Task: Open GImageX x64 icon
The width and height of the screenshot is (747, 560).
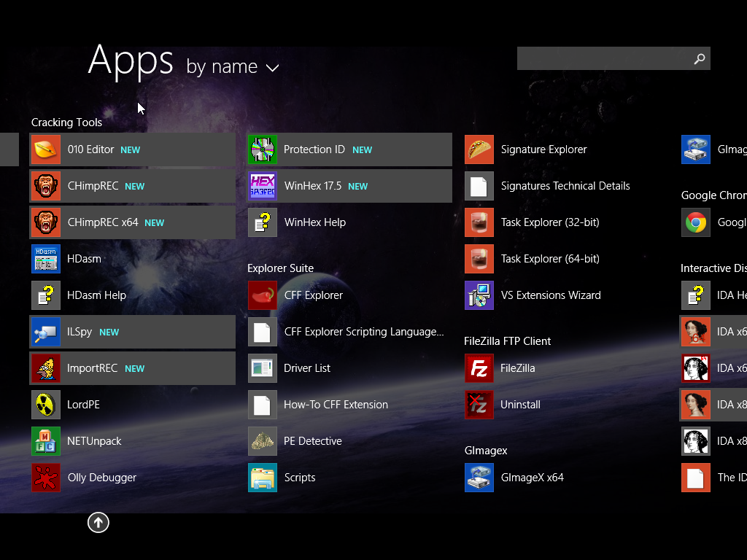Action: click(x=479, y=478)
